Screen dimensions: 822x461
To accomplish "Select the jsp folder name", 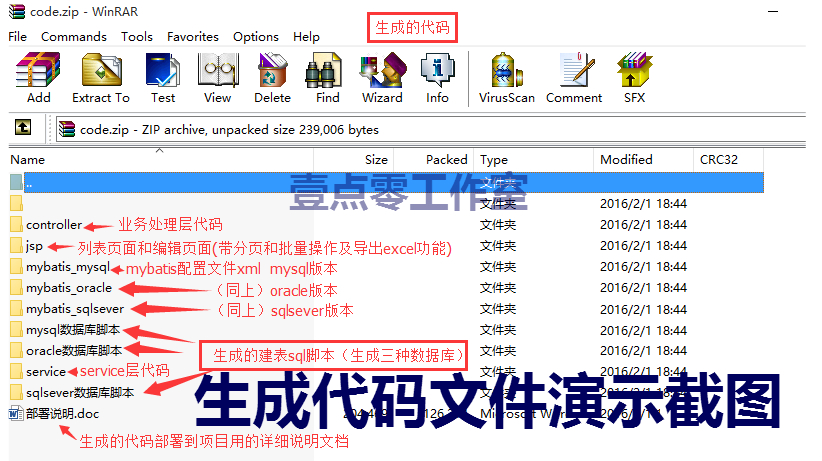I will click(34, 245).
